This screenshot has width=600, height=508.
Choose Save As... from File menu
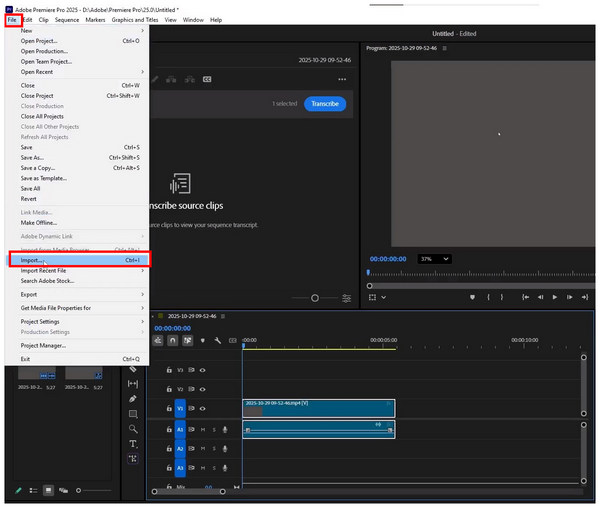pos(79,158)
